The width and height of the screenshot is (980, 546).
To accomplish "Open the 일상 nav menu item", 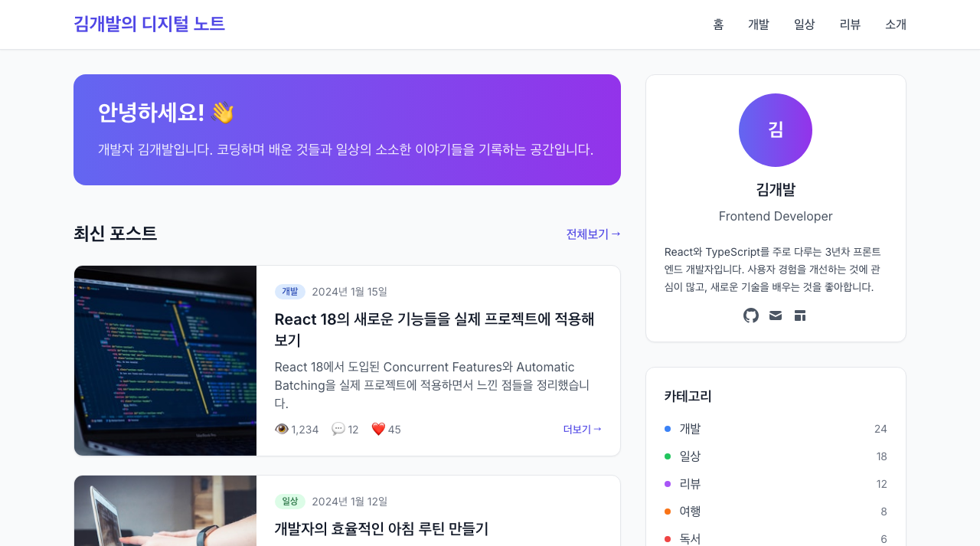I will click(x=805, y=25).
